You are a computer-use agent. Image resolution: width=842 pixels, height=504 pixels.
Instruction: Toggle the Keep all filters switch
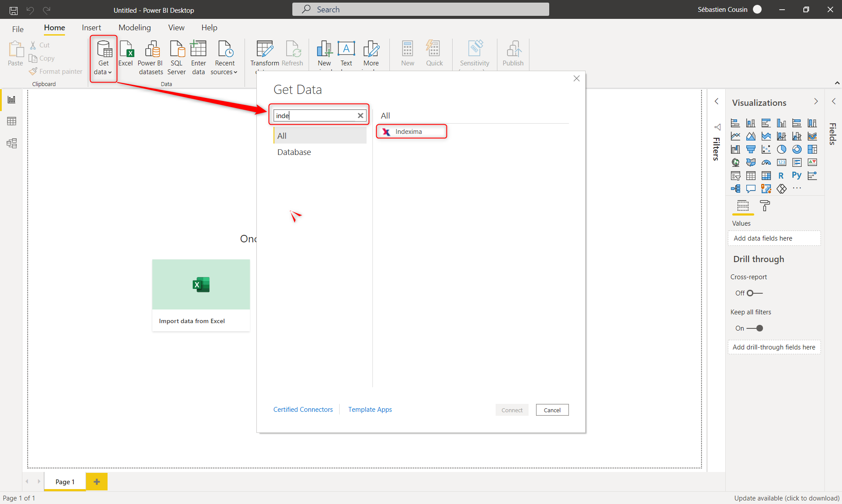tap(755, 328)
